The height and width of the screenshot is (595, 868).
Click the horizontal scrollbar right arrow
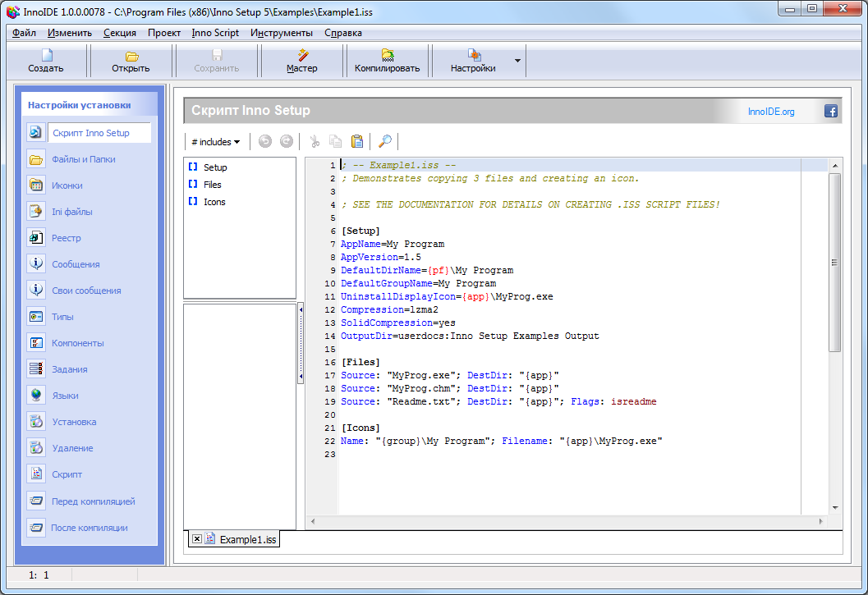(x=821, y=521)
